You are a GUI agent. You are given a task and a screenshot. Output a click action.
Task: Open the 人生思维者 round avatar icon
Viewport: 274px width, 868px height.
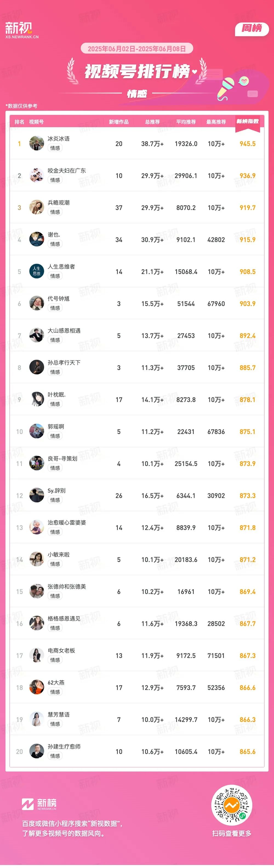tap(36, 272)
